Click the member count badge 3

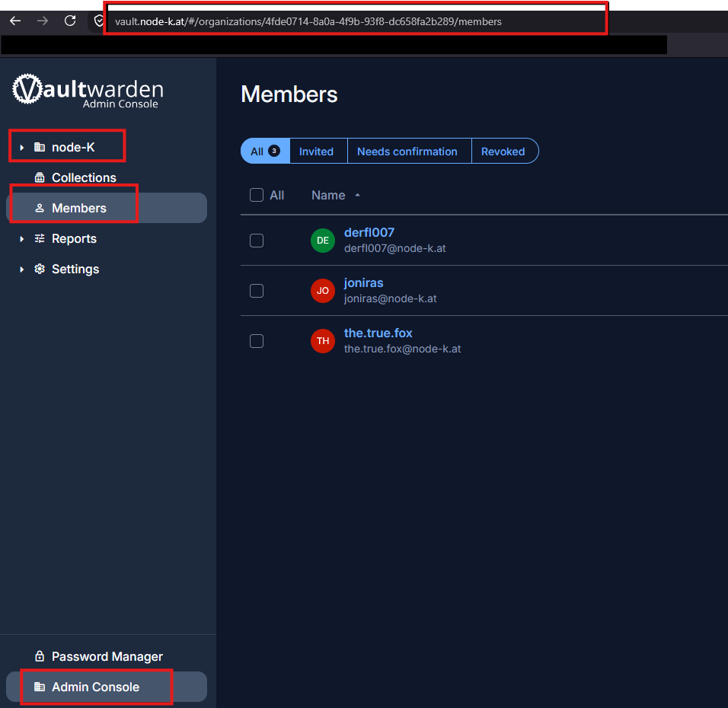coord(274,151)
